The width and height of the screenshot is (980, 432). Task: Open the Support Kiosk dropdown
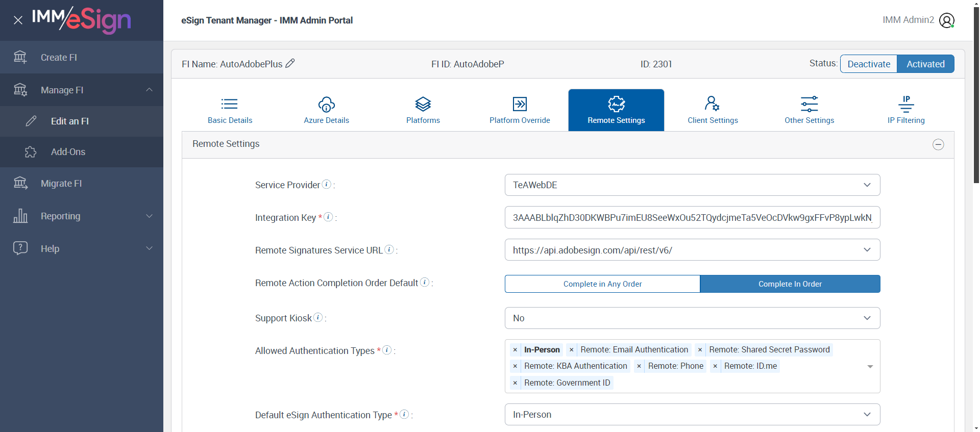point(692,318)
